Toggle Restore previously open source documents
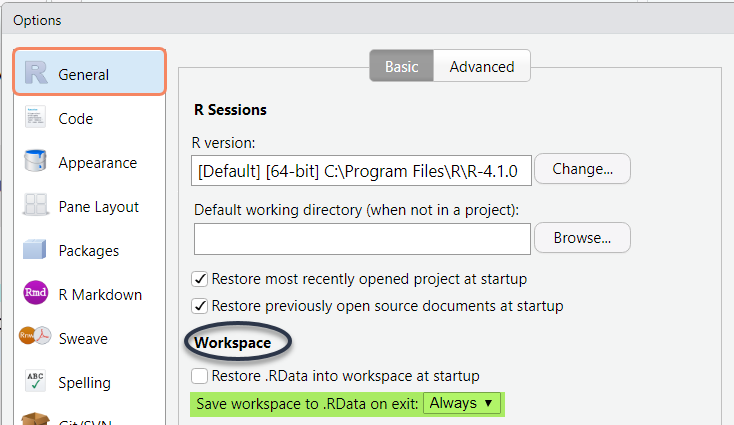Screen dimensions: 734x425 [200, 306]
